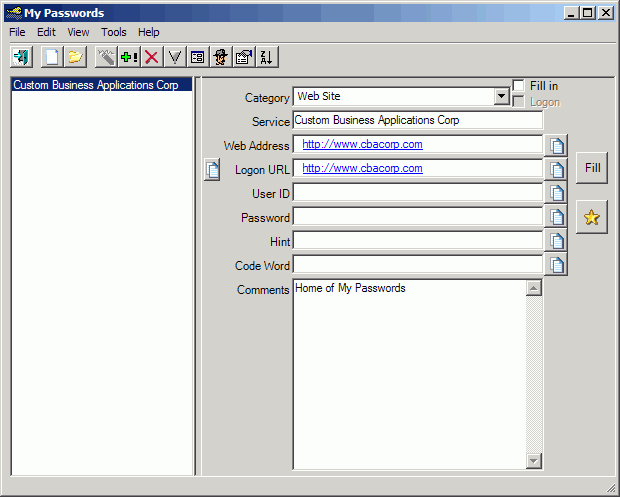Enable the Fill in checkbox
This screenshot has width=620, height=497.
click(x=518, y=85)
